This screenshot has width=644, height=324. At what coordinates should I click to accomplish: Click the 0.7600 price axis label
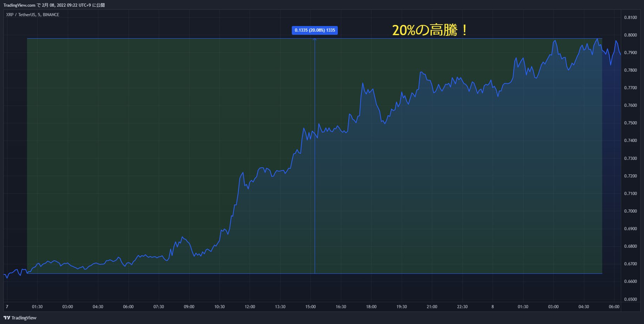click(630, 105)
